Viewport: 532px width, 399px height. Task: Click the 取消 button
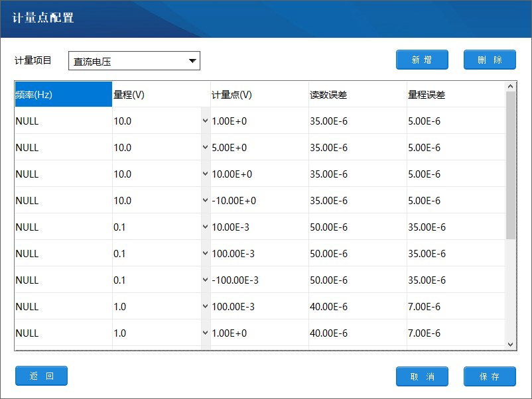click(422, 376)
